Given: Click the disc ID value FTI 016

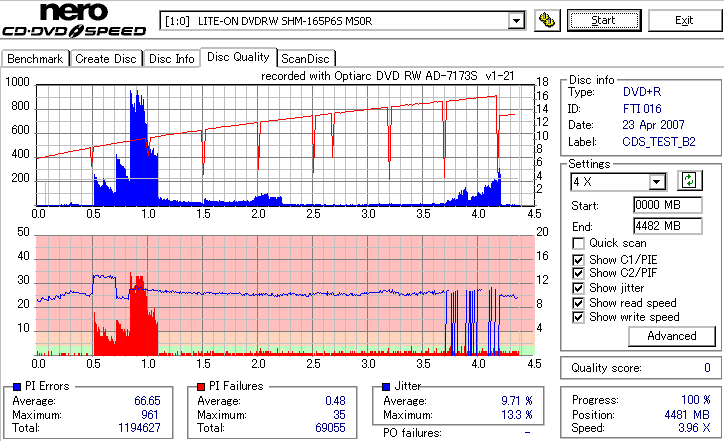Looking at the screenshot, I should (x=642, y=109).
